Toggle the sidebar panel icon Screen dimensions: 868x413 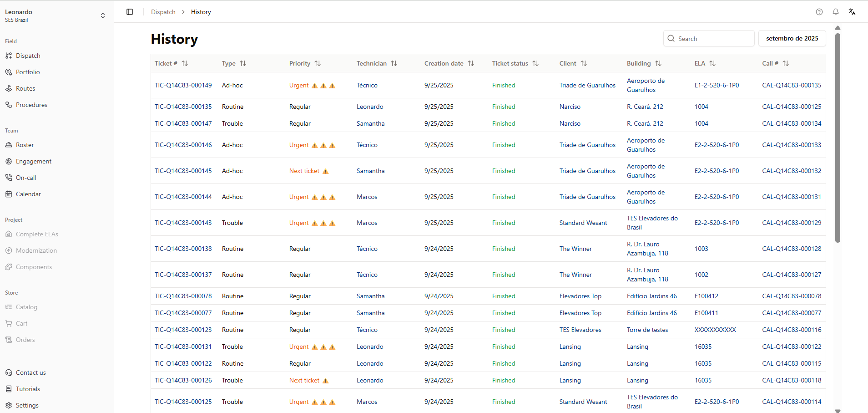click(130, 12)
